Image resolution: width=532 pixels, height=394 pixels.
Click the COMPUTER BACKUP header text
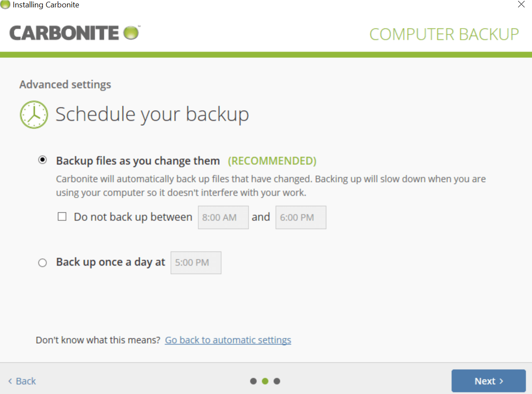(444, 34)
